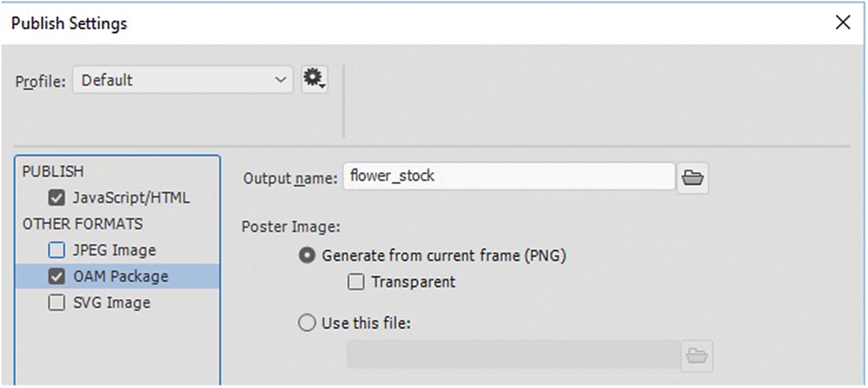
Task: Click the Output name field with flower_stock
Action: pyautogui.click(x=509, y=177)
